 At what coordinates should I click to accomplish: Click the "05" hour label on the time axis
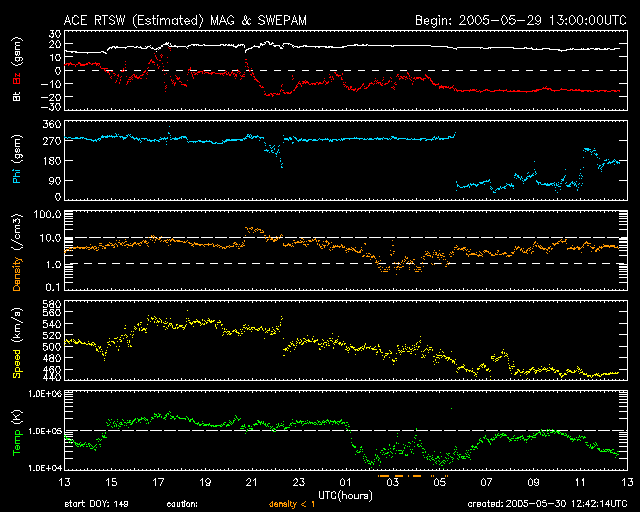[x=439, y=482]
